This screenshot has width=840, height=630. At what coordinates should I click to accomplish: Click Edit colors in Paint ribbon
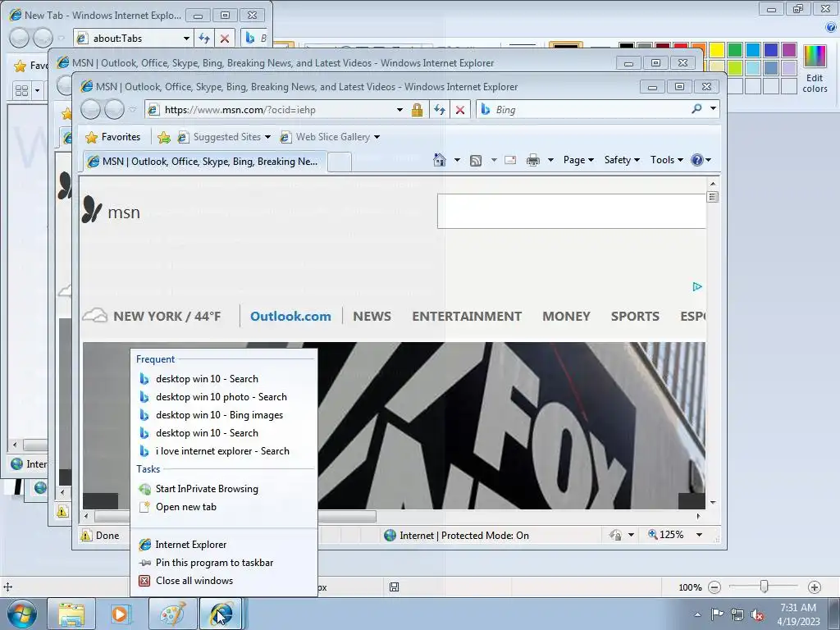tap(815, 69)
